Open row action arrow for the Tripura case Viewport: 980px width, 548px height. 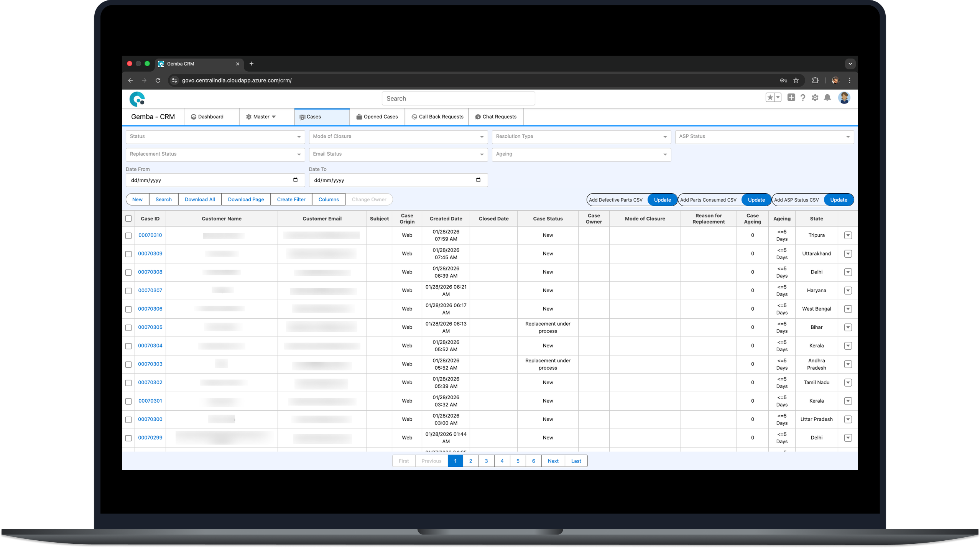(x=848, y=235)
